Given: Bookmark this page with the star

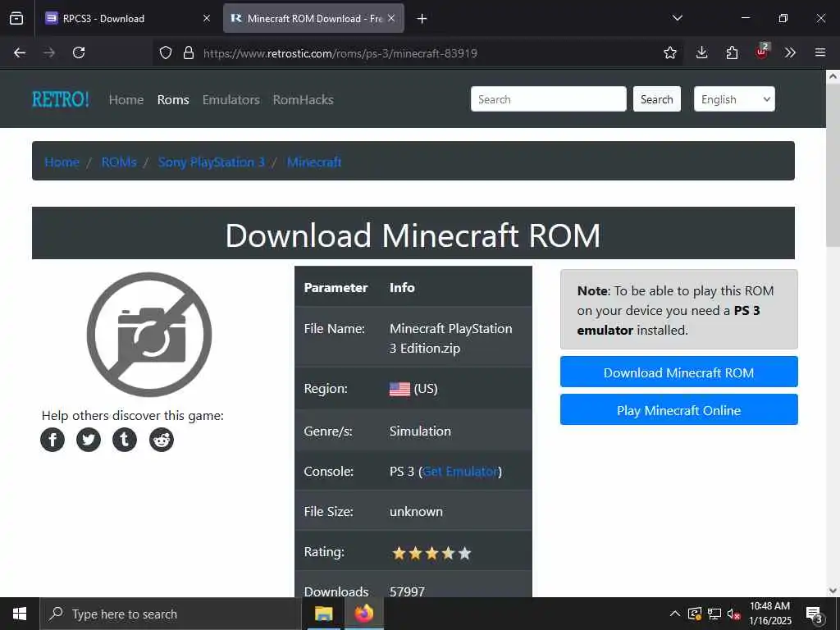Looking at the screenshot, I should pyautogui.click(x=669, y=52).
